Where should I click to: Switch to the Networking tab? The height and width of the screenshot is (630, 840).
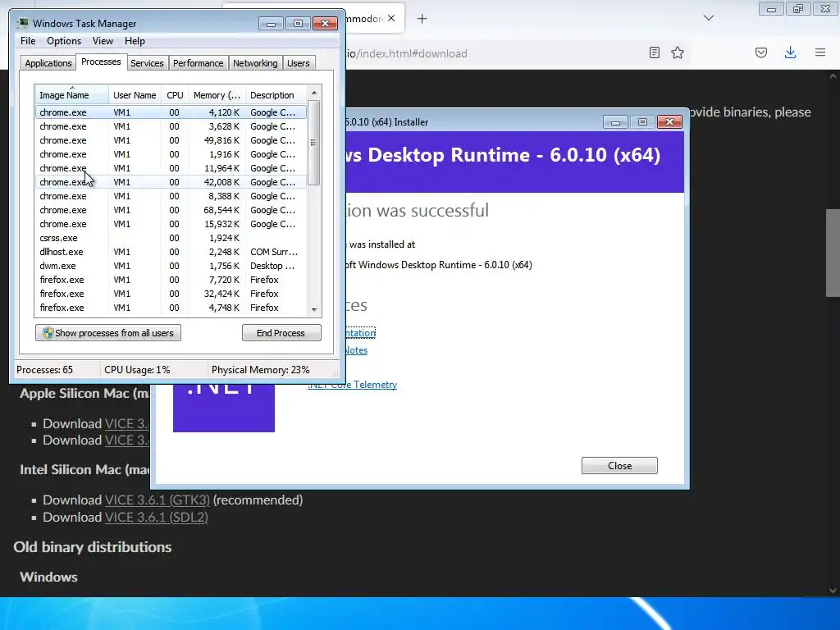255,63
